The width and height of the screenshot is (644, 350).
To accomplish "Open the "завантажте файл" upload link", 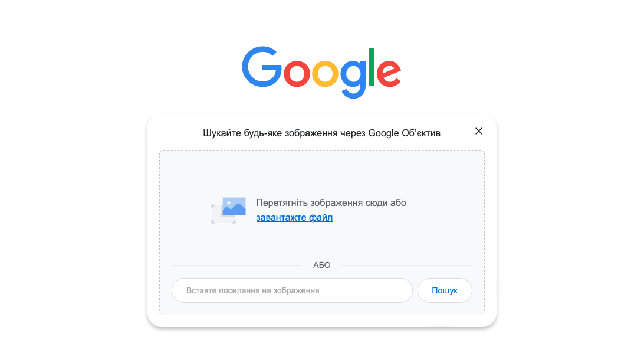I will tap(294, 218).
